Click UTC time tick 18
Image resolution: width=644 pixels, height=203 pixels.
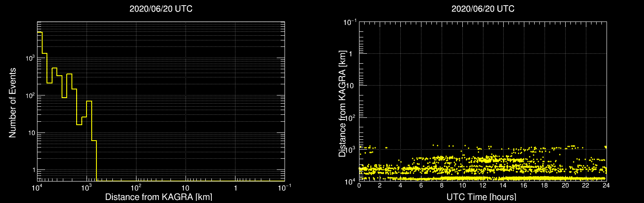[x=544, y=186]
